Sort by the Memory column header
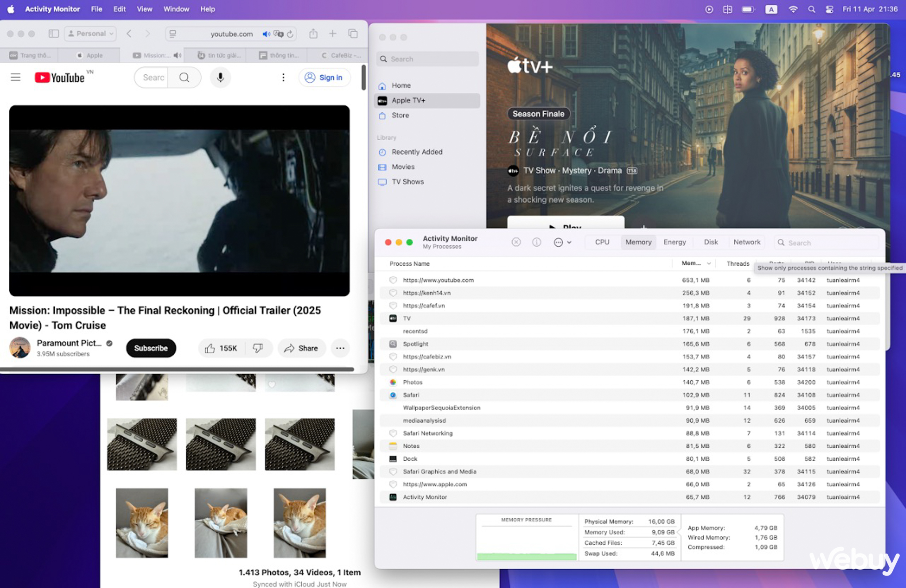The image size is (906, 588). click(695, 263)
